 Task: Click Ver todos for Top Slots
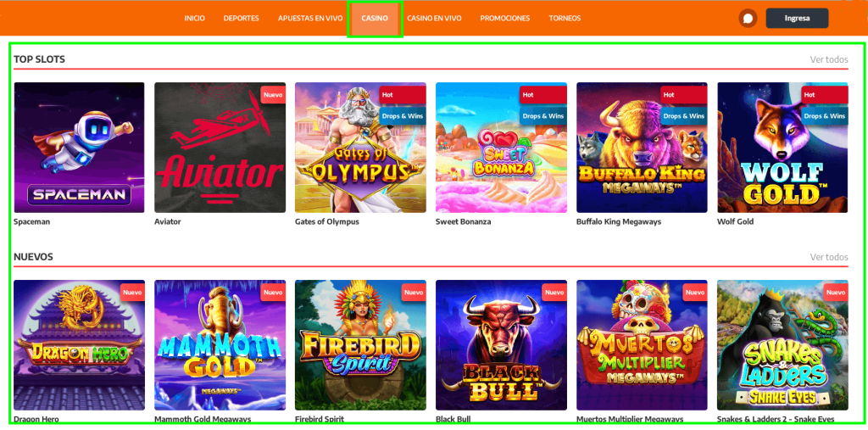click(829, 59)
